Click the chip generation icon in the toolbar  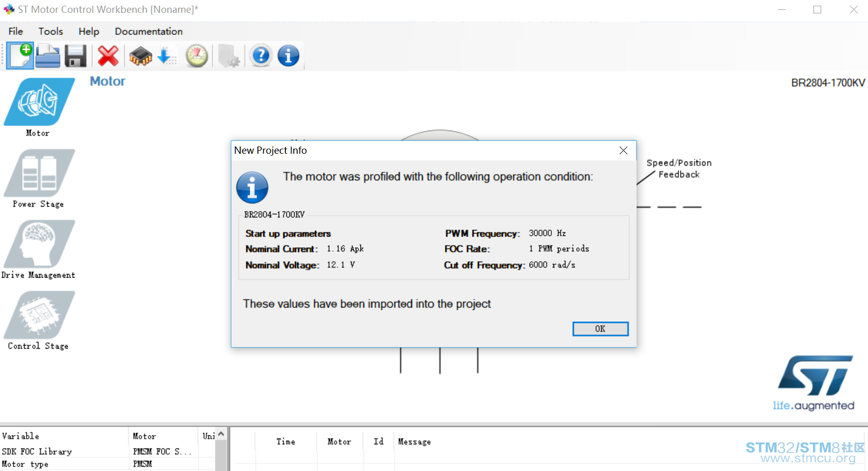140,56
